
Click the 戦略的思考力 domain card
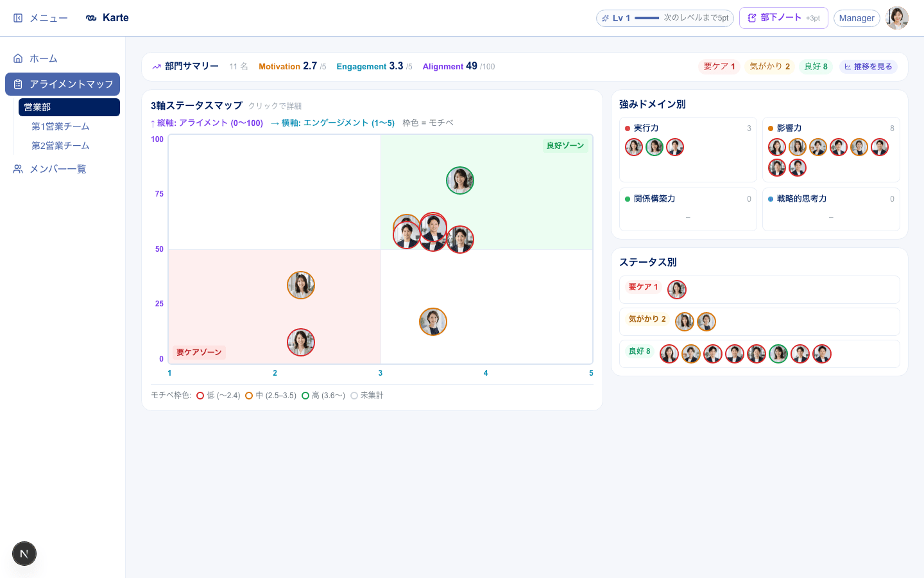point(831,209)
